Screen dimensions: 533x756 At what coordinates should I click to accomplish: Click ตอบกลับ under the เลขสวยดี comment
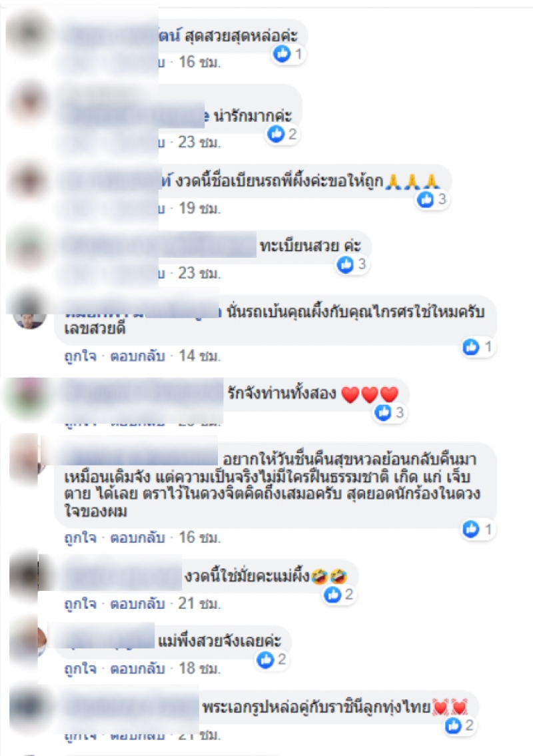tap(137, 356)
